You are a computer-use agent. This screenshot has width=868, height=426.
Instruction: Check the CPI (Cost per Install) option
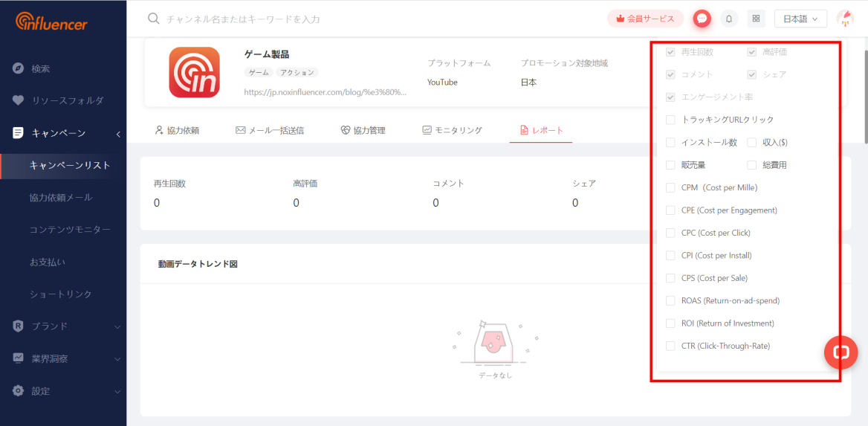tap(670, 256)
